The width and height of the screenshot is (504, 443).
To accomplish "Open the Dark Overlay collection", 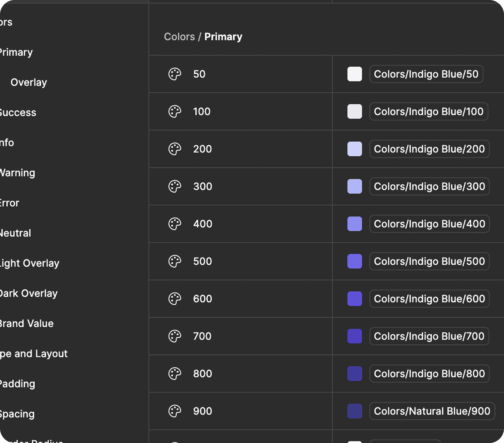I will click(28, 293).
